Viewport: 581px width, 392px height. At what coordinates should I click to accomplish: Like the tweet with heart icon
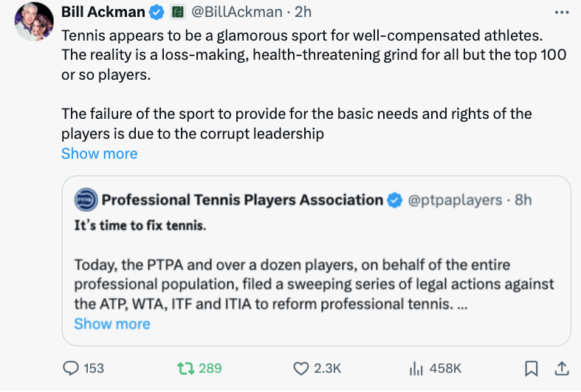(301, 368)
